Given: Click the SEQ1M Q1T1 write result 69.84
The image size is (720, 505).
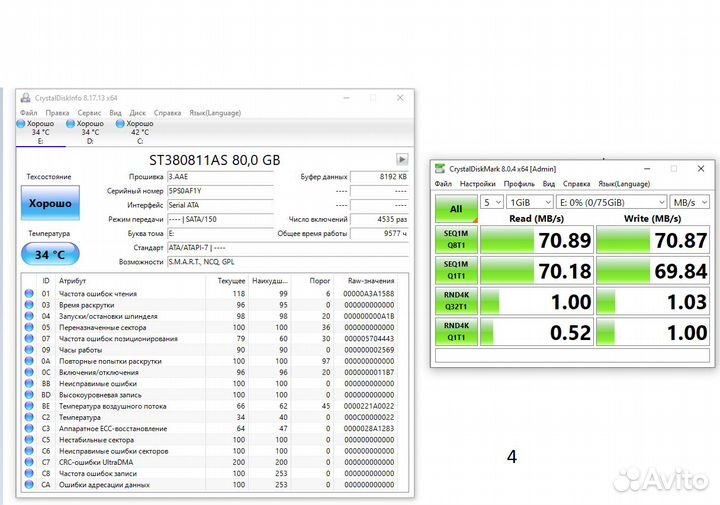Looking at the screenshot, I should pos(652,270).
